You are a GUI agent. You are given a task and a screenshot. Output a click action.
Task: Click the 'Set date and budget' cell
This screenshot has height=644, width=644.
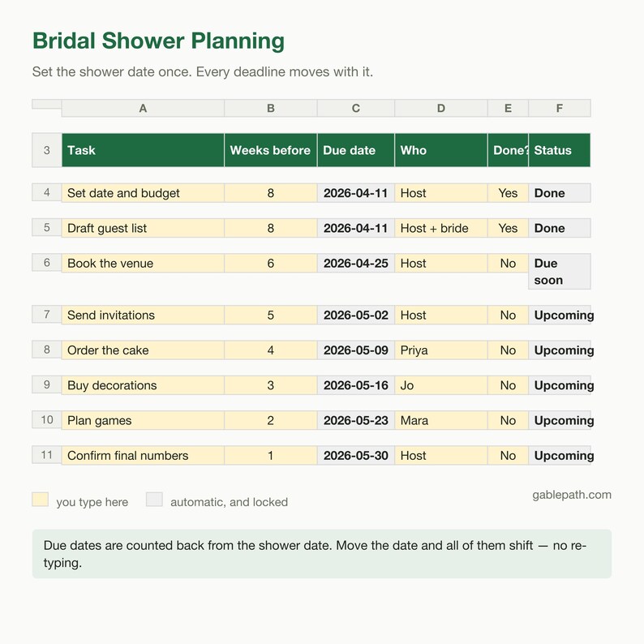pos(143,193)
